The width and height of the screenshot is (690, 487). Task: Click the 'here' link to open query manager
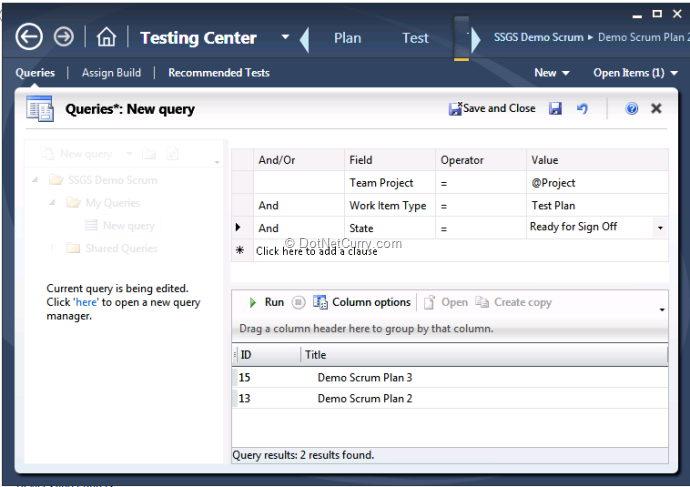click(86, 302)
